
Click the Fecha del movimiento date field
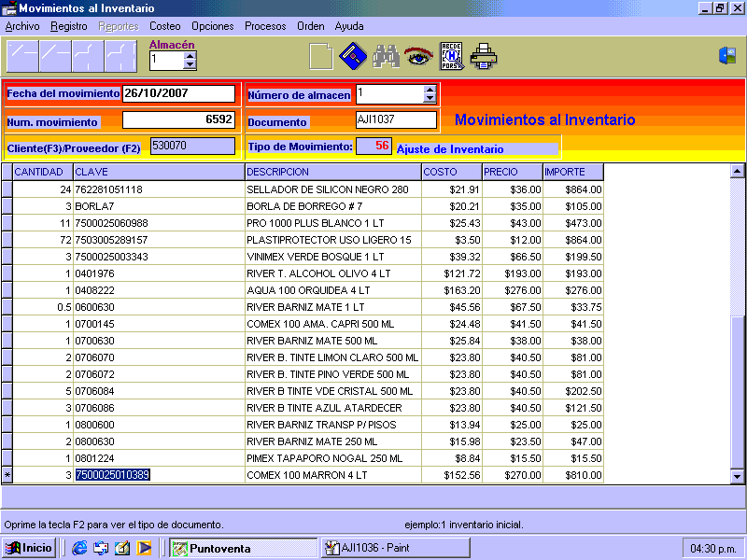pyautogui.click(x=178, y=93)
